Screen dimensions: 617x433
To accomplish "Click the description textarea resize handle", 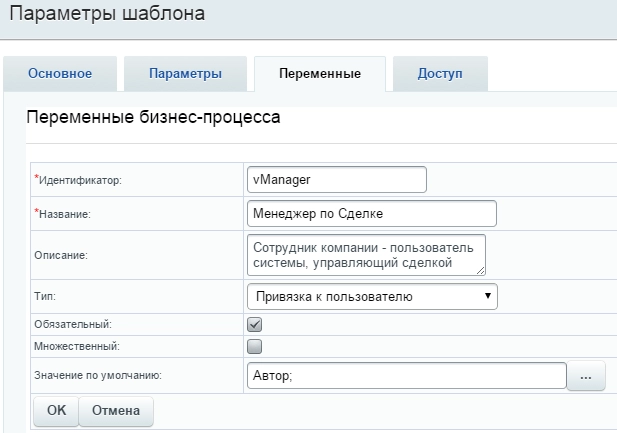I will pyautogui.click(x=481, y=270).
